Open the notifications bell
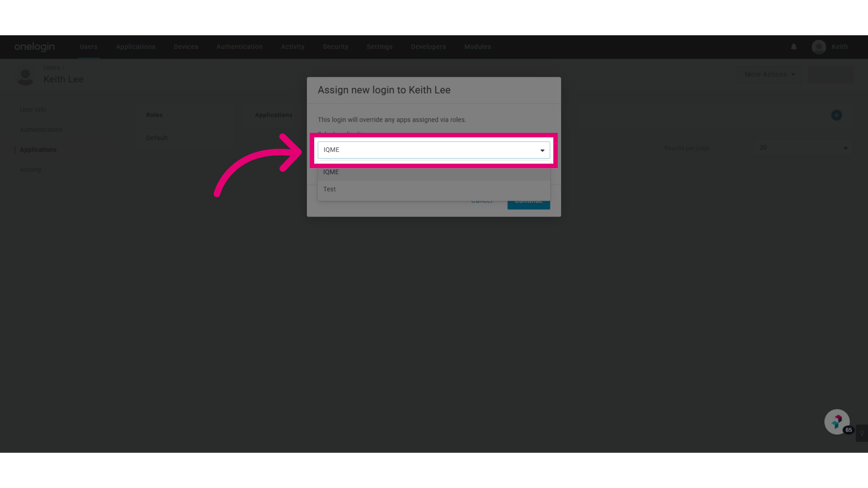 [x=793, y=47]
